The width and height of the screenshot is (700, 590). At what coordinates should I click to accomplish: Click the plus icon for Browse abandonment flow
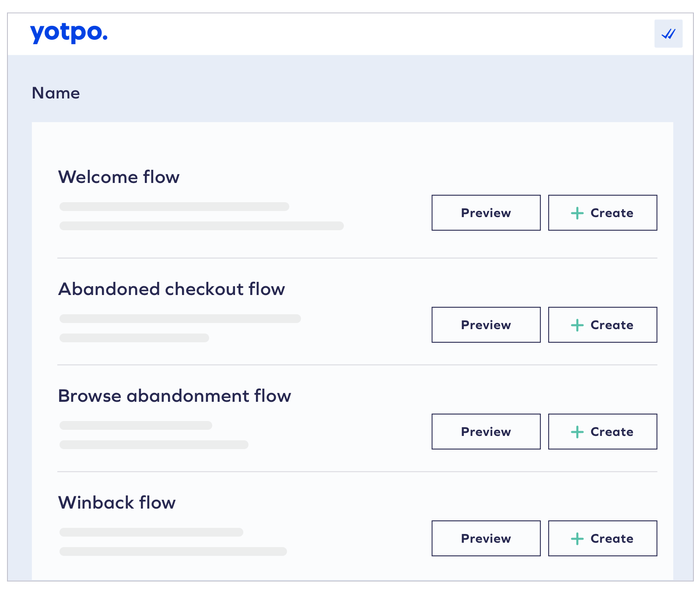click(x=577, y=432)
